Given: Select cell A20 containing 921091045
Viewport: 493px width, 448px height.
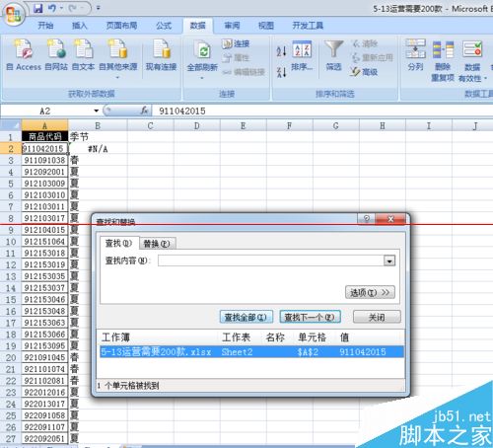Looking at the screenshot, I should tap(45, 357).
